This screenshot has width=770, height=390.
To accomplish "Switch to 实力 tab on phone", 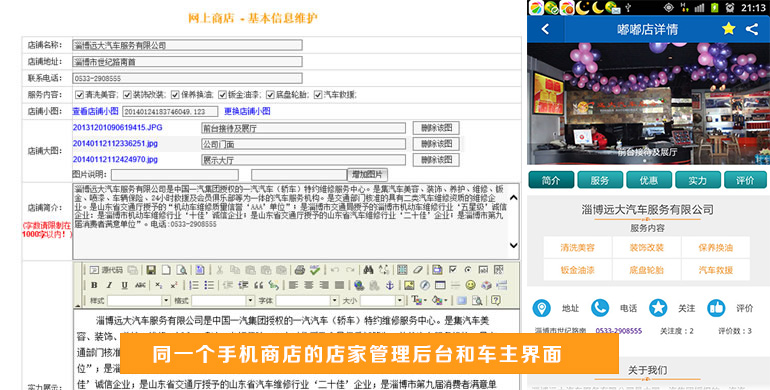I will (x=697, y=180).
